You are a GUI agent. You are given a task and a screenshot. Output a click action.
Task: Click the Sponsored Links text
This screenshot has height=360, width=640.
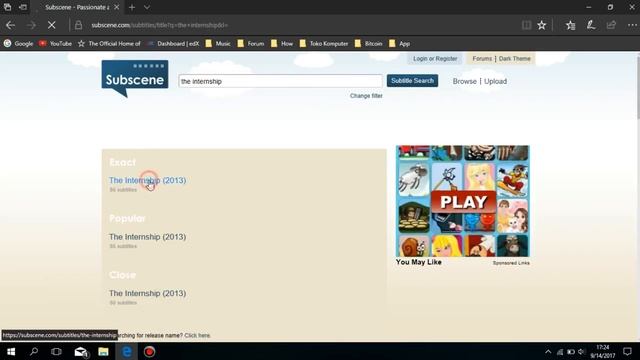(511, 263)
